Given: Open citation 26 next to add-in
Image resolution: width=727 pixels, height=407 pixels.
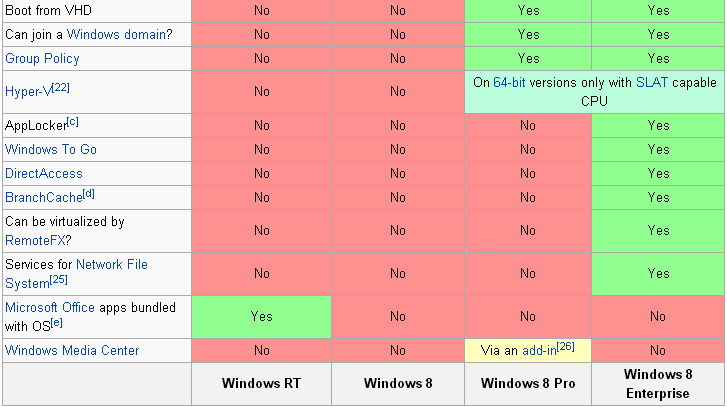Looking at the screenshot, I should [x=566, y=347].
